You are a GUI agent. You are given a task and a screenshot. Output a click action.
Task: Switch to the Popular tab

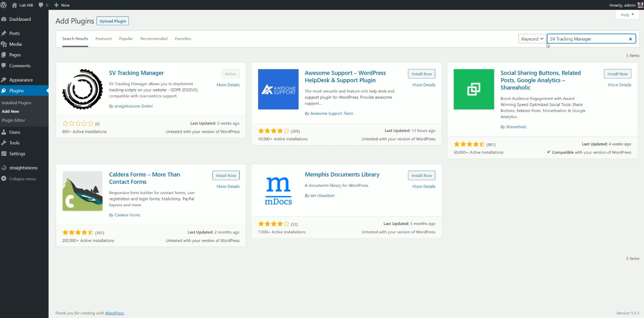126,39
